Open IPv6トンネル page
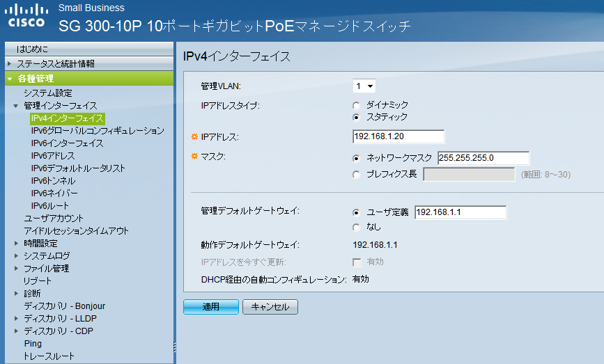 [x=54, y=181]
